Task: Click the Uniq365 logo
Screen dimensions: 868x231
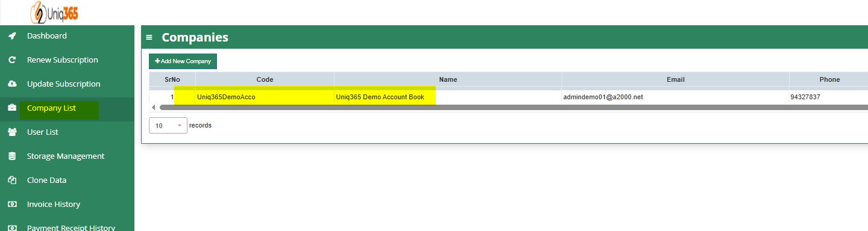Action: [54, 11]
